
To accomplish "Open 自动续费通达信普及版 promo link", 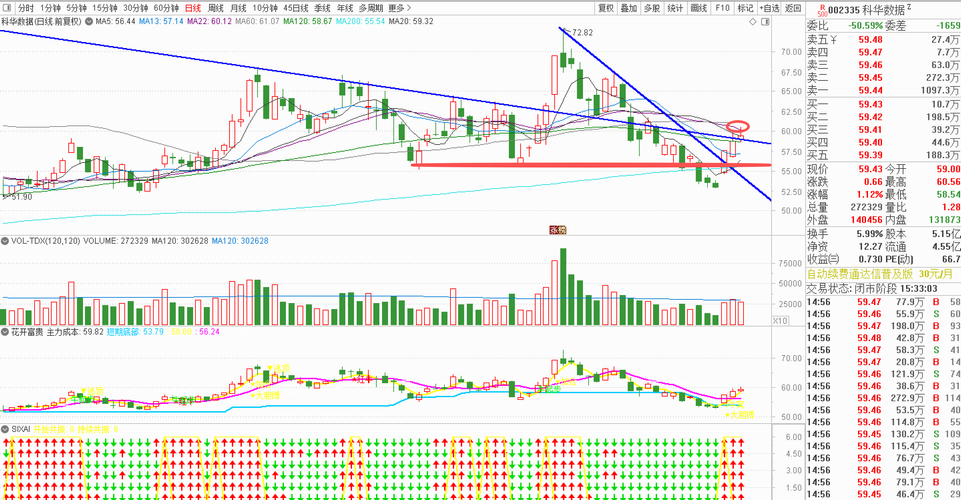I will [881, 273].
